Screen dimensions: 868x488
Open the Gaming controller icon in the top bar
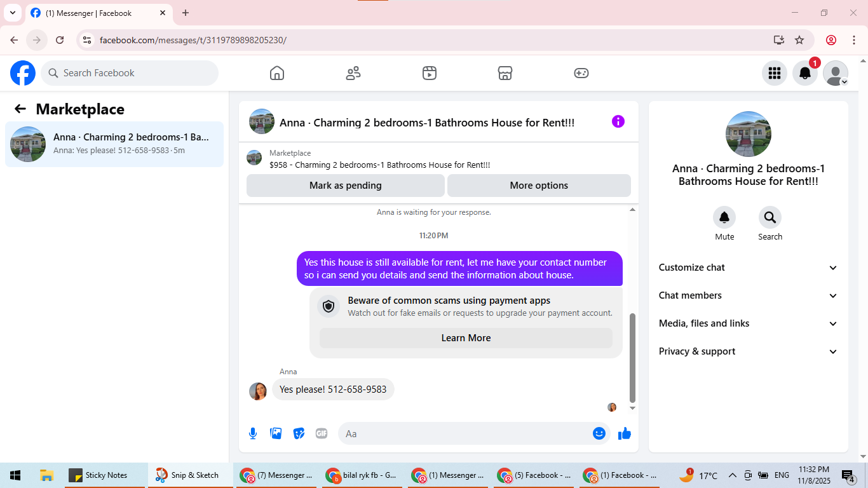coord(581,73)
